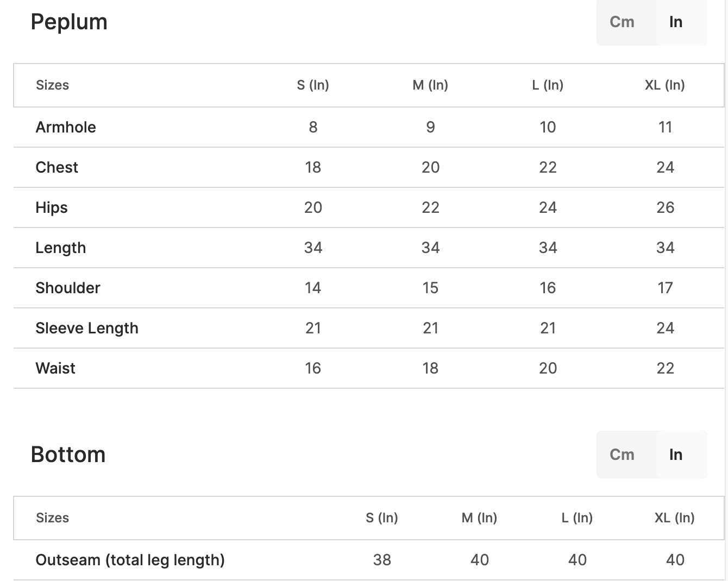
Task: Click the Waist row label
Action: coord(55,368)
